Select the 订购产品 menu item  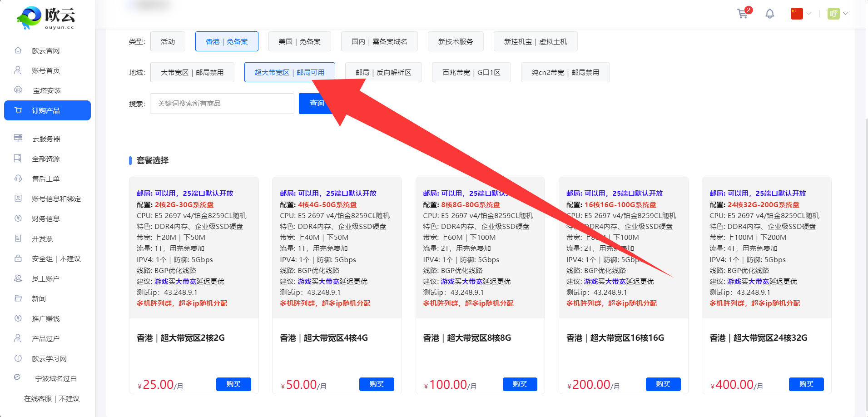click(47, 110)
